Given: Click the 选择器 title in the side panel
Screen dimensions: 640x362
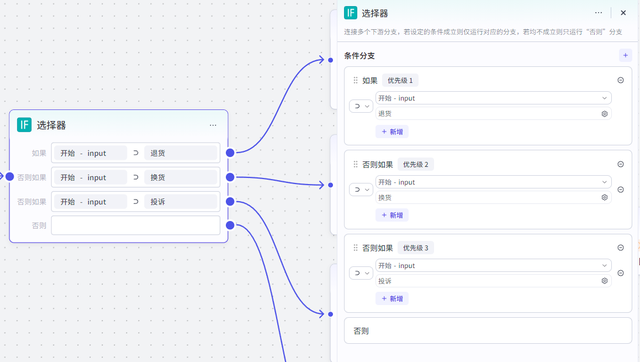Looking at the screenshot, I should point(375,13).
